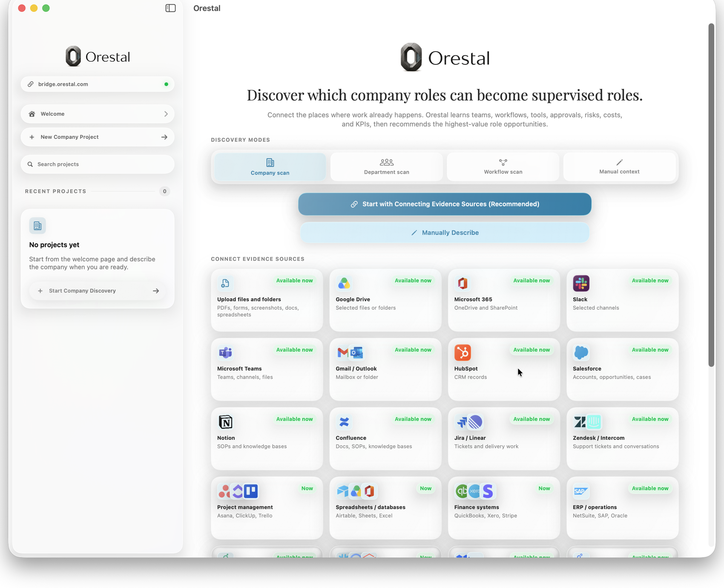Viewport: 724px width, 588px height.
Task: Click the Stripe icon in Finance systems
Action: [488, 491]
